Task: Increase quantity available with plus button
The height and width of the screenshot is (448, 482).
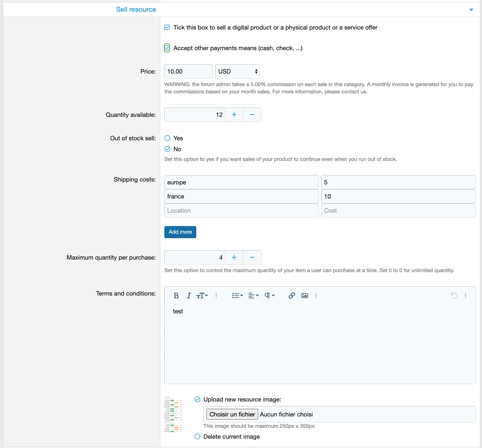Action: [234, 115]
